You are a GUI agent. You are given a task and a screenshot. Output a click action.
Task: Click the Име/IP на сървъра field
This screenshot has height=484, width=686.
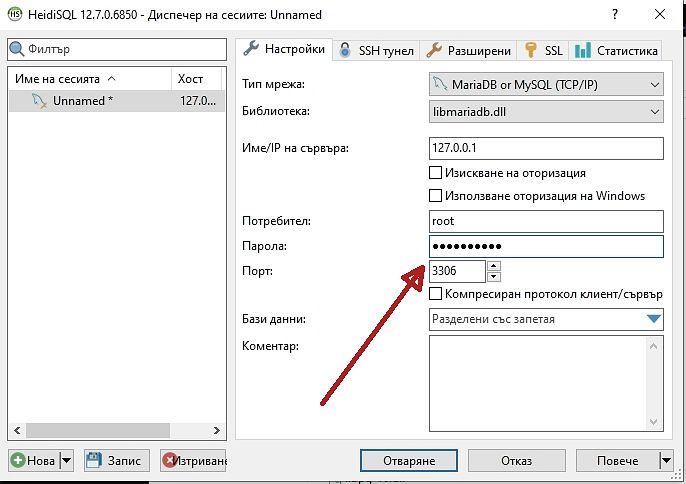click(x=546, y=148)
